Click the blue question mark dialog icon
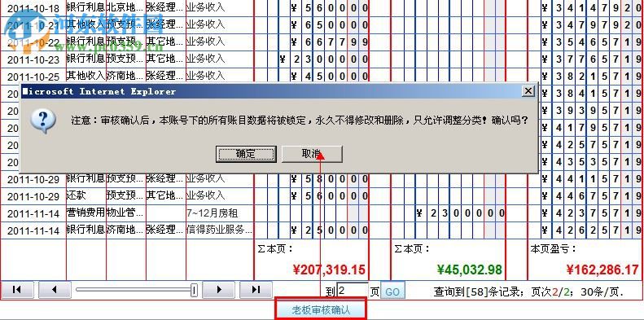644x320 pixels. pyautogui.click(x=43, y=121)
